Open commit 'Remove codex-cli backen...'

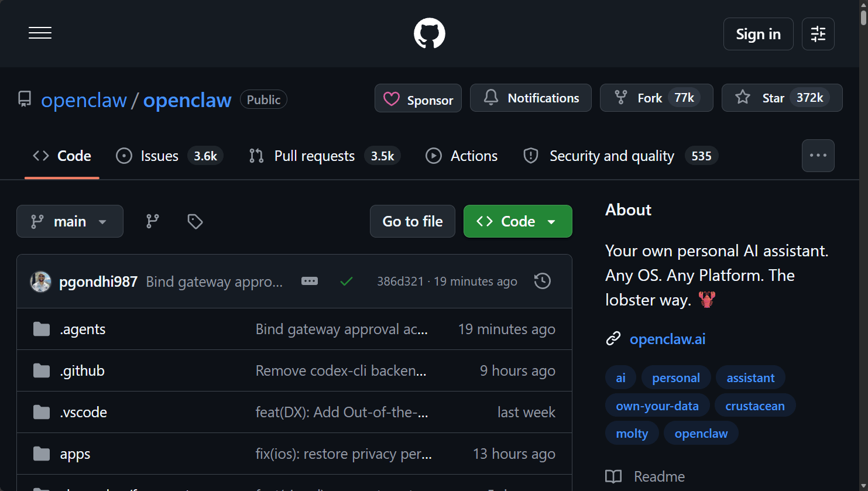pyautogui.click(x=341, y=371)
